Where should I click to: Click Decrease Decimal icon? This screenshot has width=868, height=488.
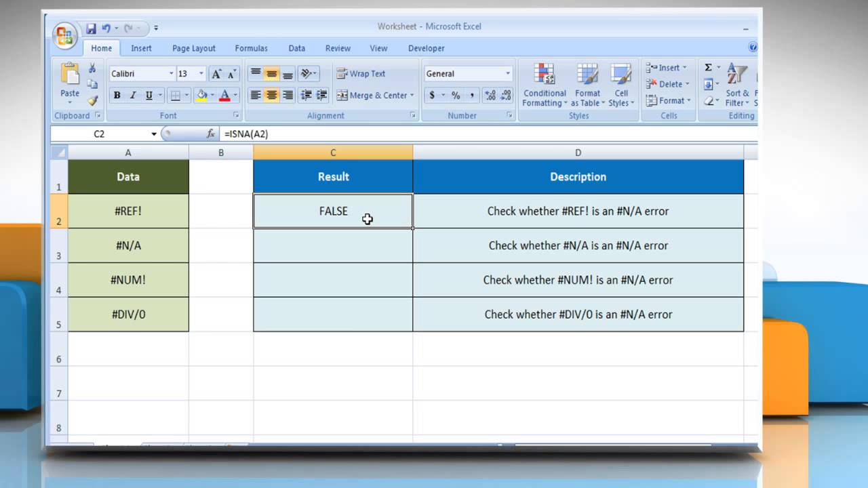(506, 96)
